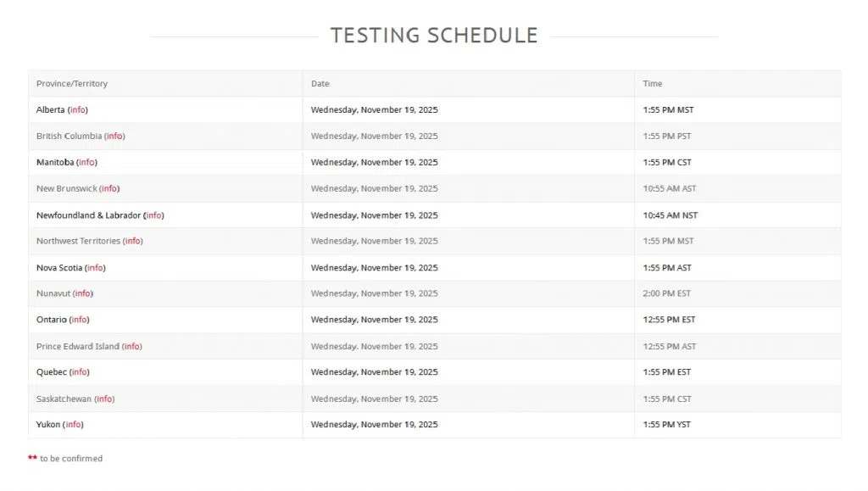Open the Yukon info link
The height and width of the screenshot is (491, 868).
click(x=74, y=425)
